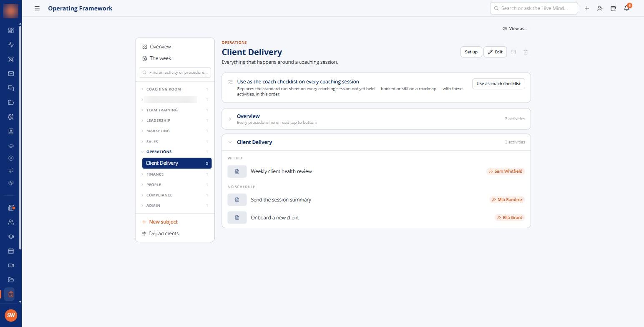Open Departments settings
Viewport: 644px width, 327px height.
click(160, 234)
